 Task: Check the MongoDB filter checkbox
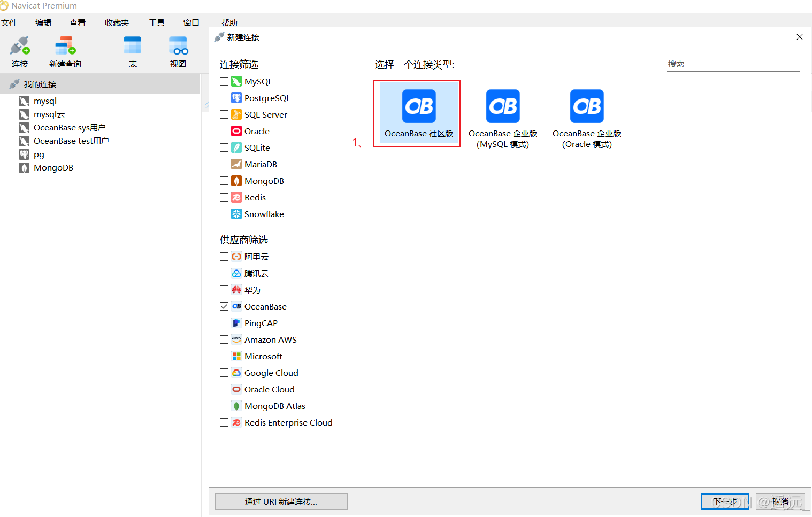pyautogui.click(x=224, y=181)
